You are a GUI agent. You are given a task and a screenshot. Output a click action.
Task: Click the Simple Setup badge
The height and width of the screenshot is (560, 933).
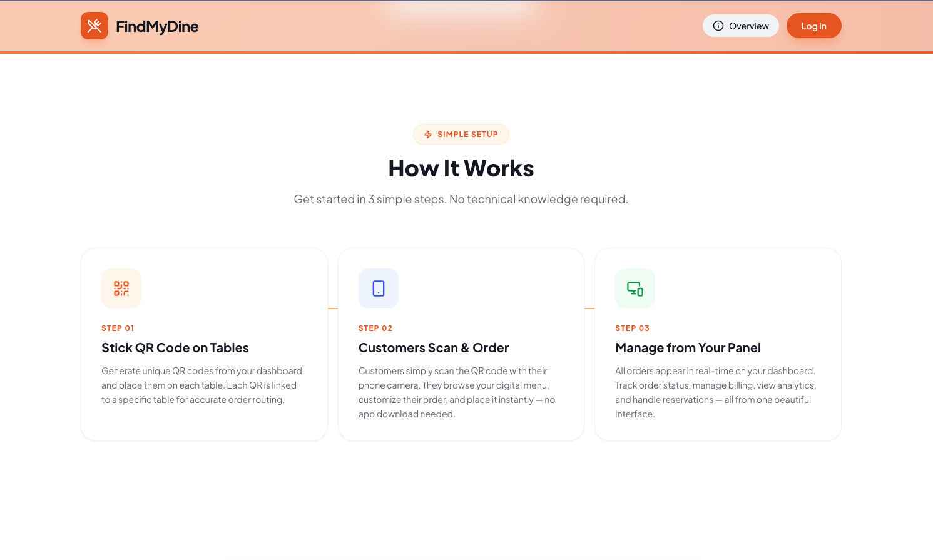point(461,134)
